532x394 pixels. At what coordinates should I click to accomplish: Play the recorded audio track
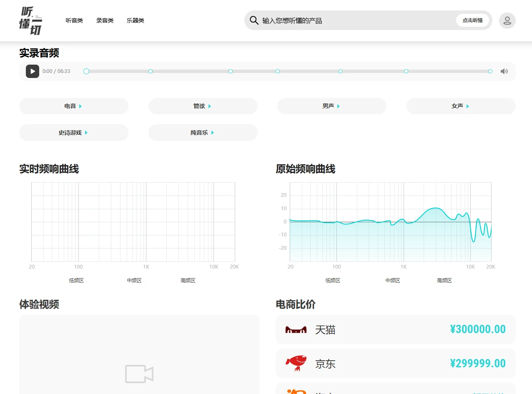tap(33, 71)
